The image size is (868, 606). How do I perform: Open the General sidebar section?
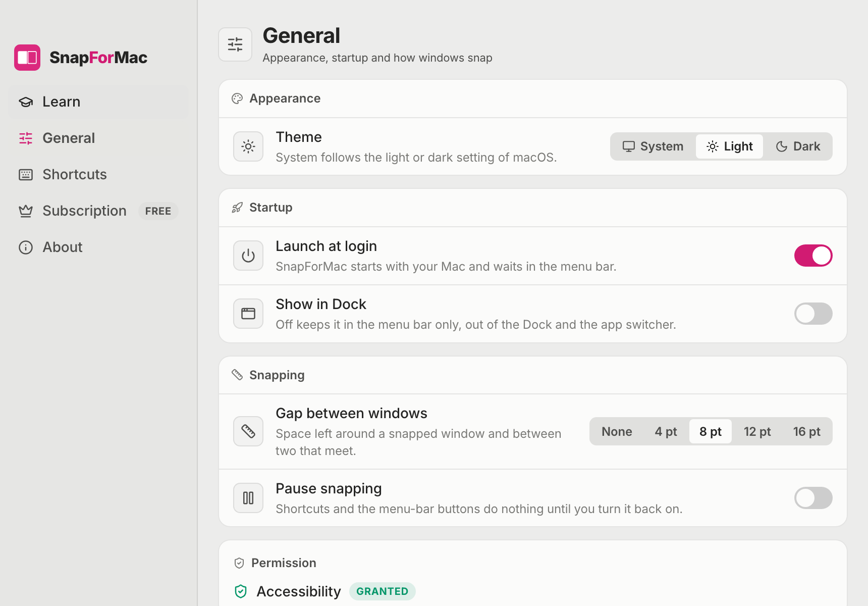point(98,138)
